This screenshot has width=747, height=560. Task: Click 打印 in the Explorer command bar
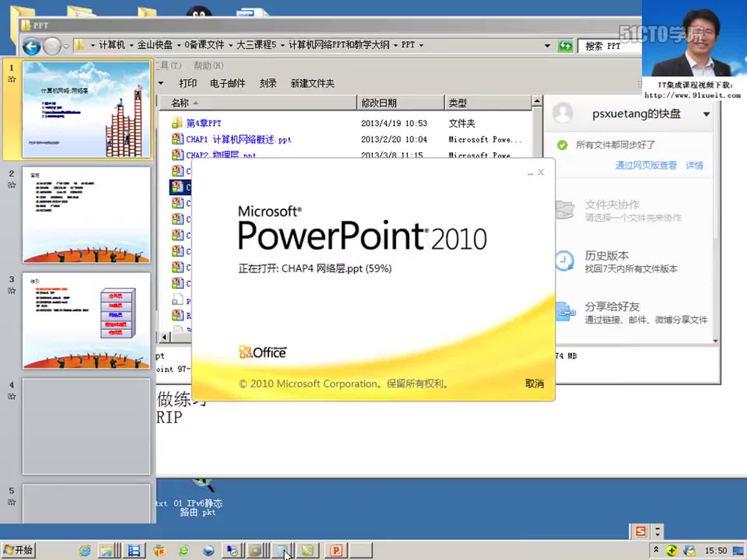(x=188, y=83)
